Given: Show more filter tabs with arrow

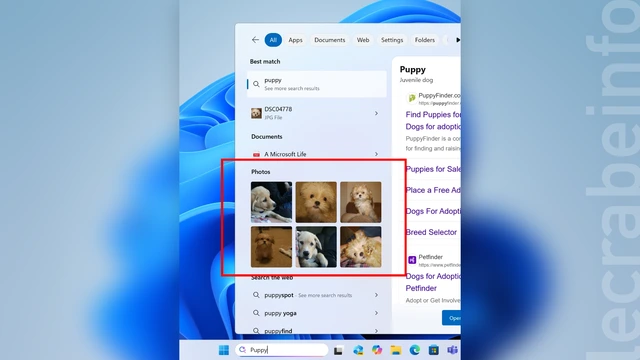Looking at the screenshot, I should click(x=458, y=40).
